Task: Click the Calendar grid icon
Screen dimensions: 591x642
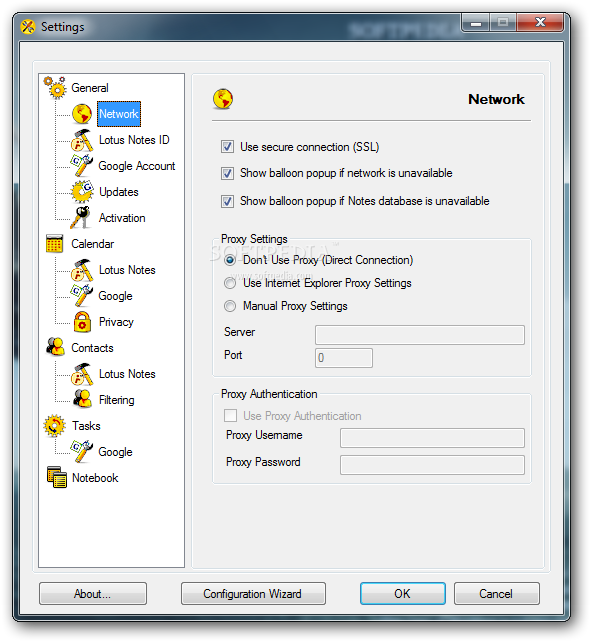Action: click(54, 244)
